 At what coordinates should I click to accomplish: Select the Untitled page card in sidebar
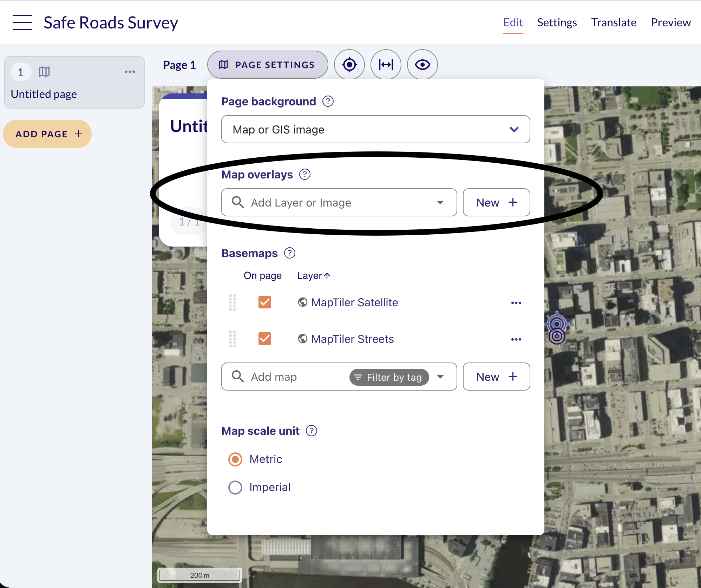pos(74,83)
